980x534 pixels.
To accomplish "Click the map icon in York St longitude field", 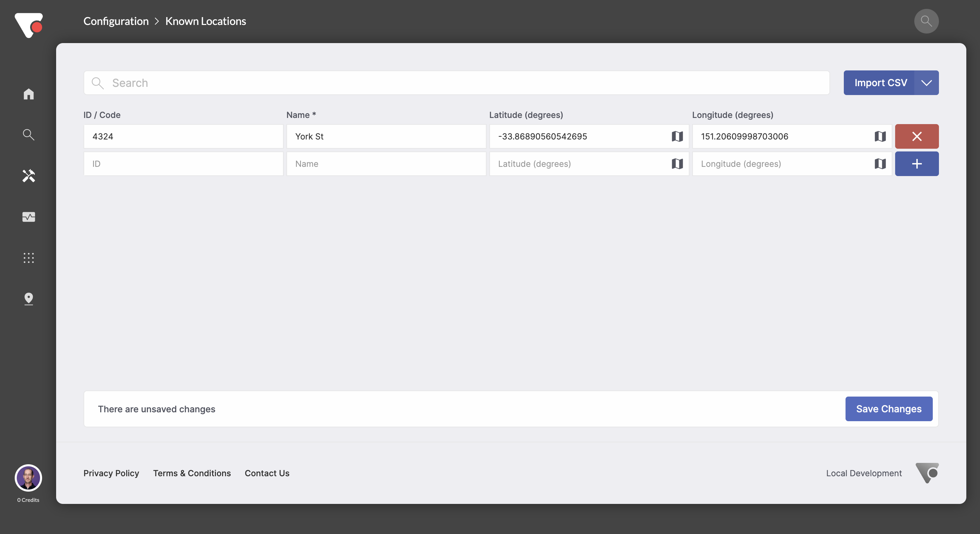I will tap(880, 136).
